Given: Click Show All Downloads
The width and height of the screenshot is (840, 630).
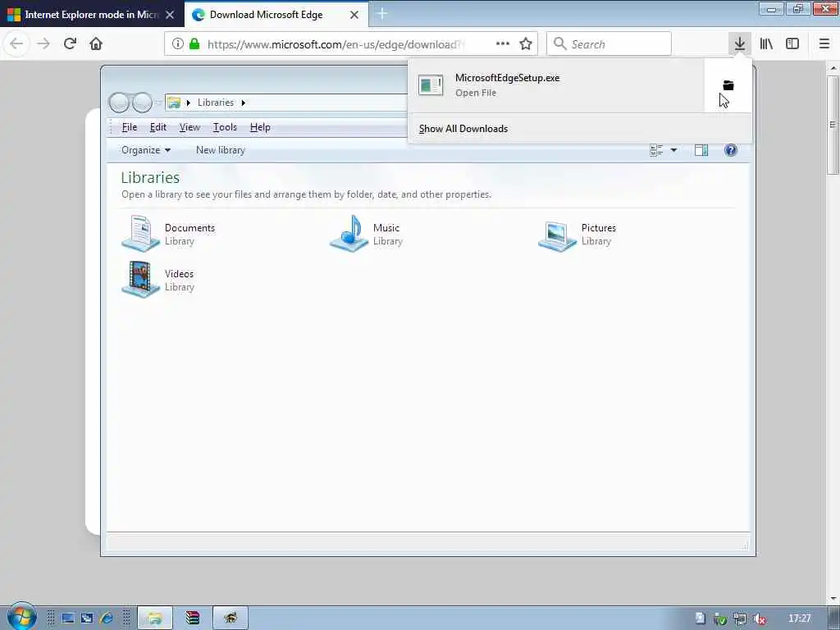Looking at the screenshot, I should pyautogui.click(x=463, y=129).
